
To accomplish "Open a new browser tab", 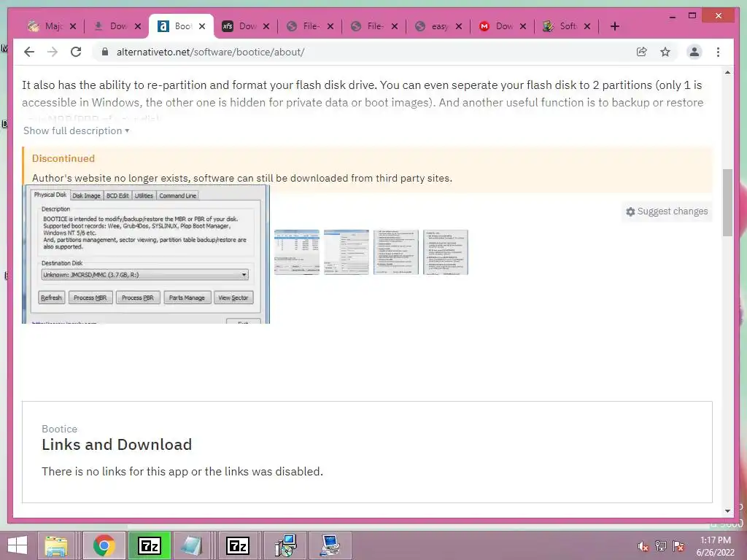I will point(614,26).
